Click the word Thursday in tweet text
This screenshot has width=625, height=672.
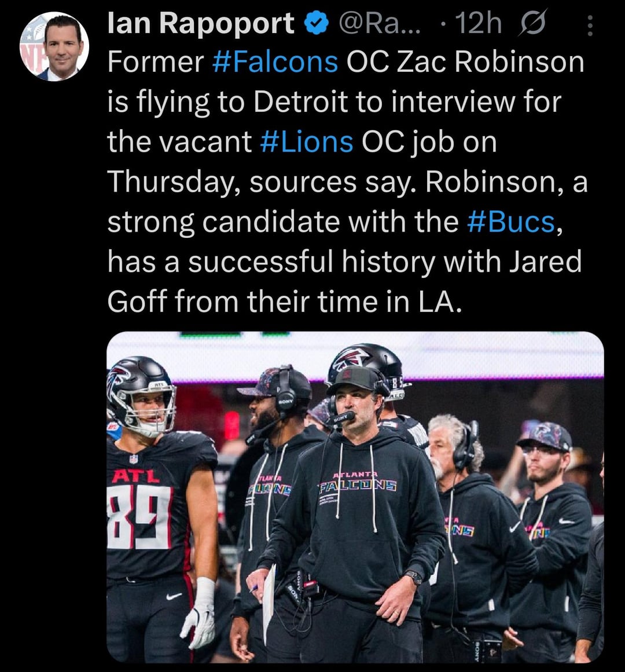pyautogui.click(x=174, y=182)
